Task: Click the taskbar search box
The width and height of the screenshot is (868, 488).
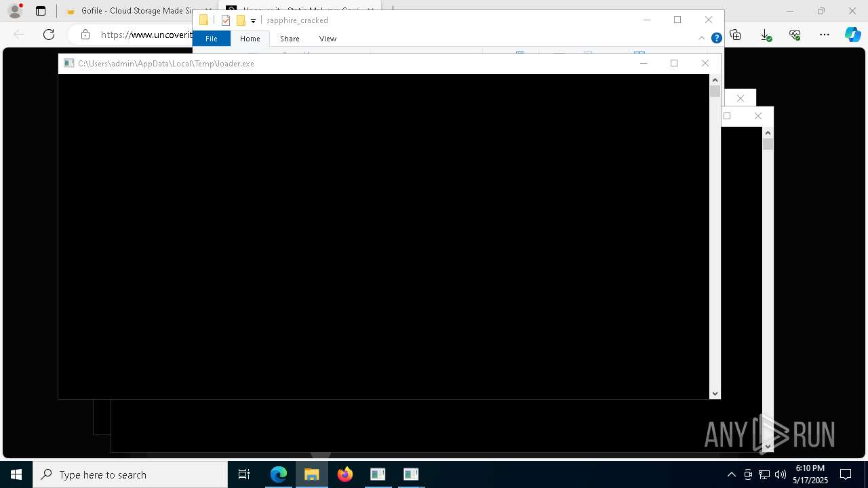Action: click(130, 474)
